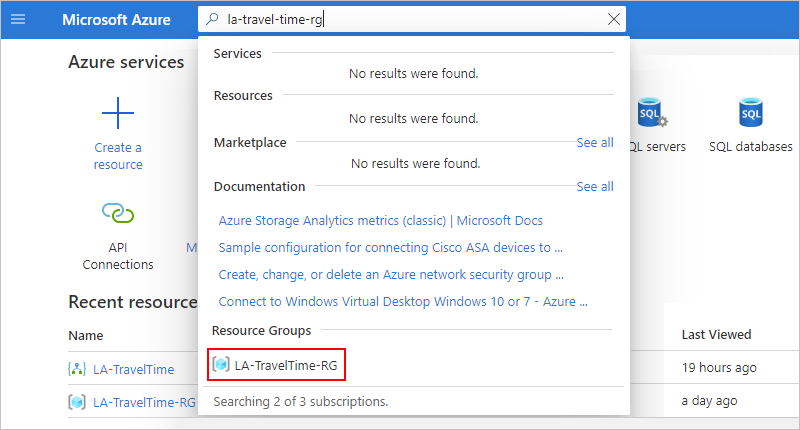Click the Microsoft Azure home title
800x430 pixels.
point(116,20)
